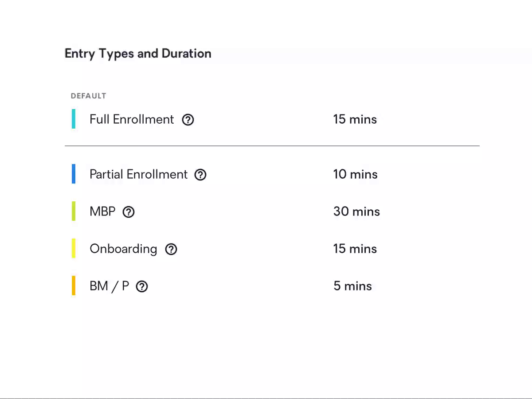View help info for MBP entry type

pos(128,212)
